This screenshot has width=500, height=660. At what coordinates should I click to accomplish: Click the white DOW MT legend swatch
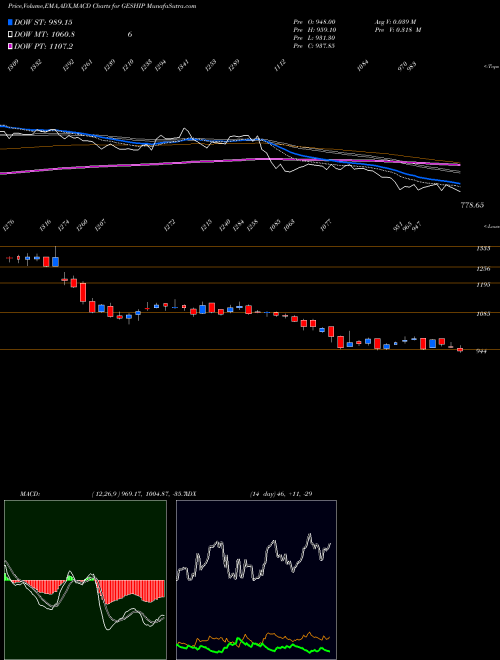(x=11, y=35)
